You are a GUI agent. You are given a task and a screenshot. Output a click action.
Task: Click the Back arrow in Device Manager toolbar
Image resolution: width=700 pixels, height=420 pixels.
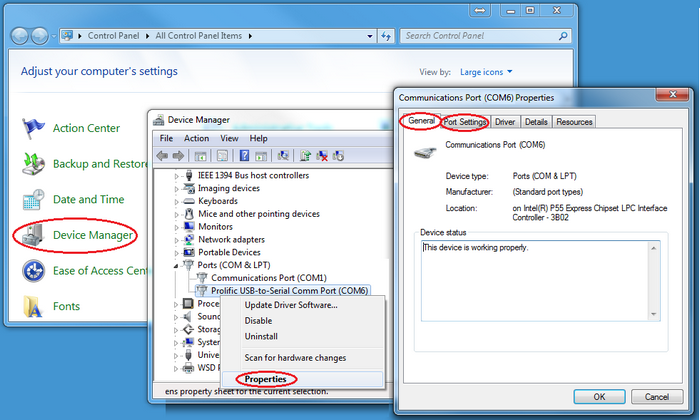click(x=163, y=156)
